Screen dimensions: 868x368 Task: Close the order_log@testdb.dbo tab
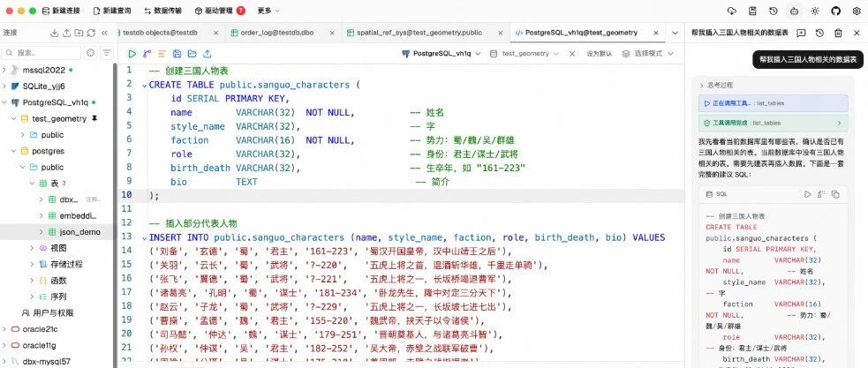click(332, 33)
